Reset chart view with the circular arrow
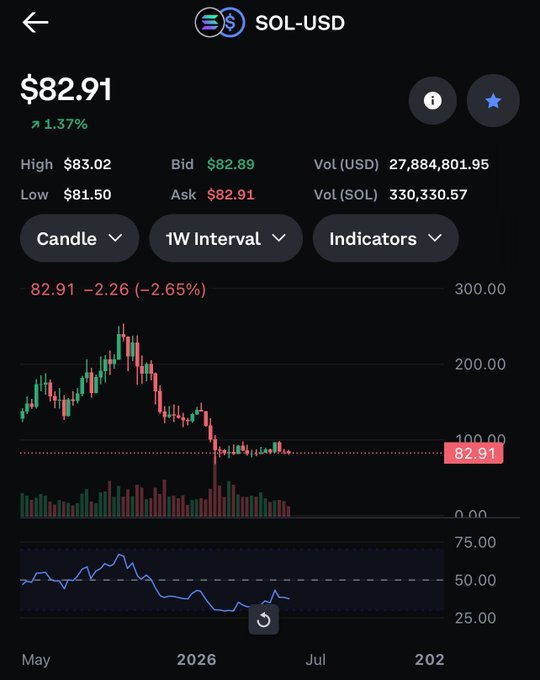Viewport: 540px width, 680px height. [264, 620]
